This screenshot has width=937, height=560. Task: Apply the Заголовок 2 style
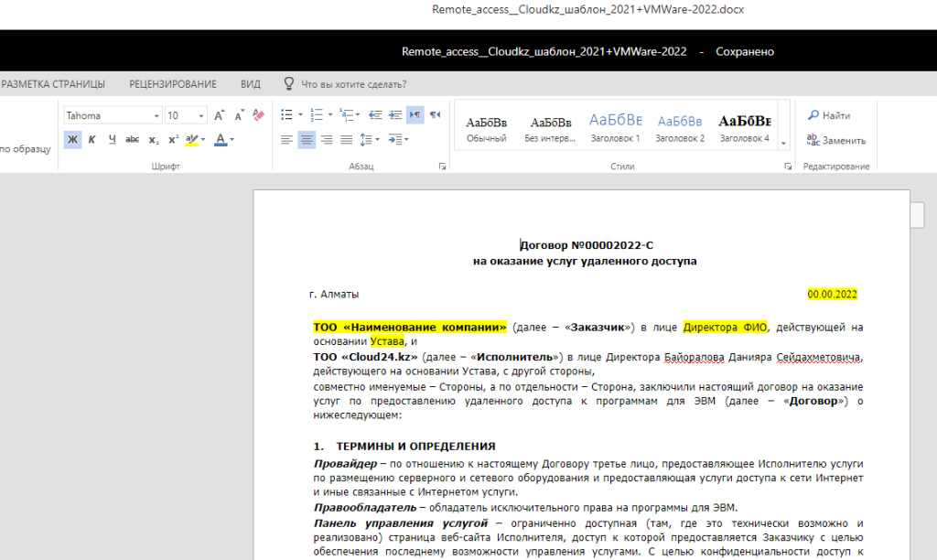pos(680,126)
